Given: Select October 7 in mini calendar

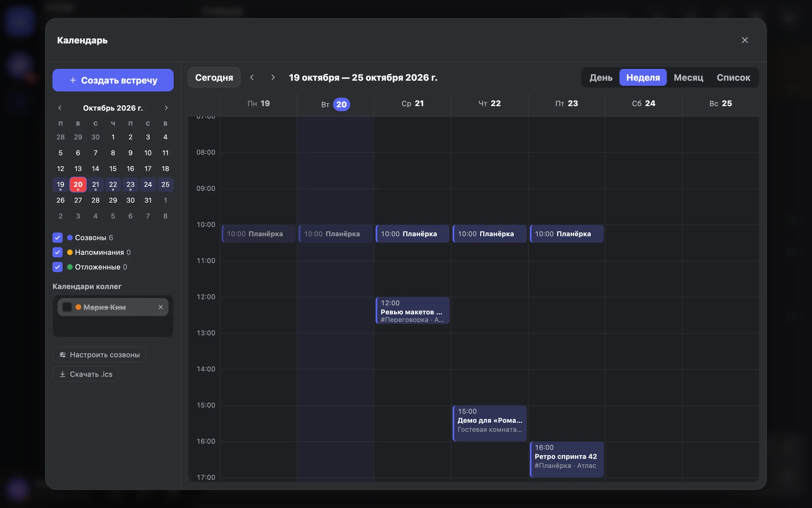Looking at the screenshot, I should [95, 153].
